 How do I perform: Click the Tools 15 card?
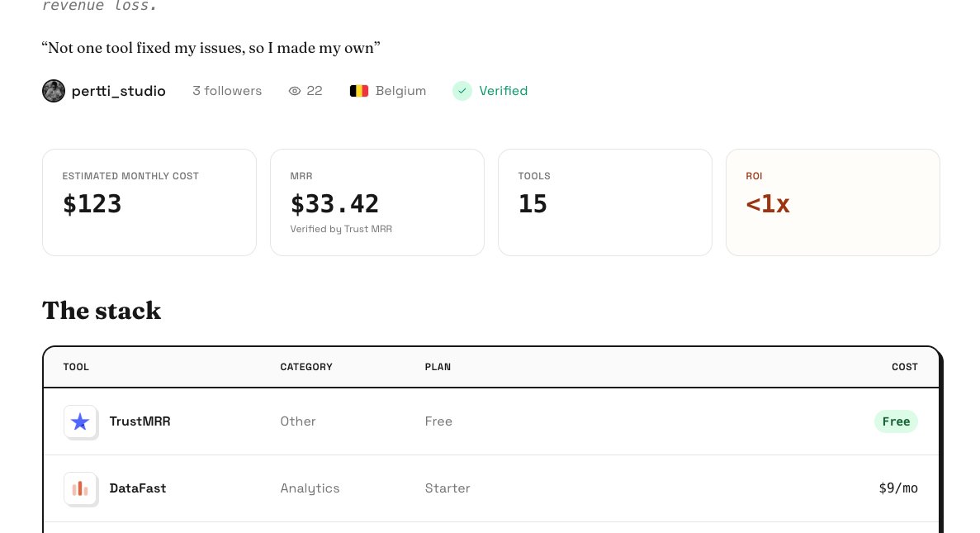click(x=605, y=202)
